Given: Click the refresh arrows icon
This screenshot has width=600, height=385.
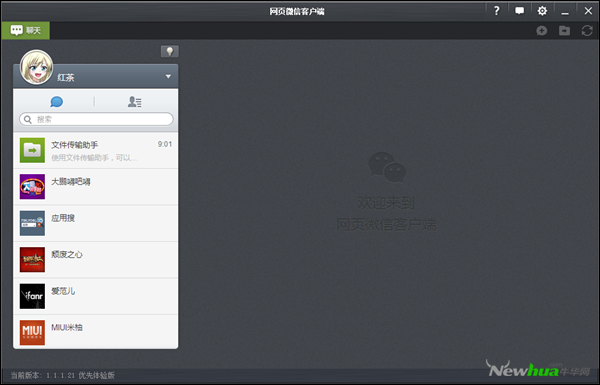Looking at the screenshot, I should click(587, 31).
